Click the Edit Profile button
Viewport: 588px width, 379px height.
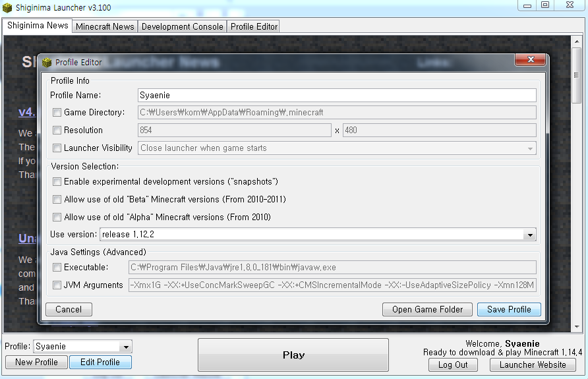100,362
